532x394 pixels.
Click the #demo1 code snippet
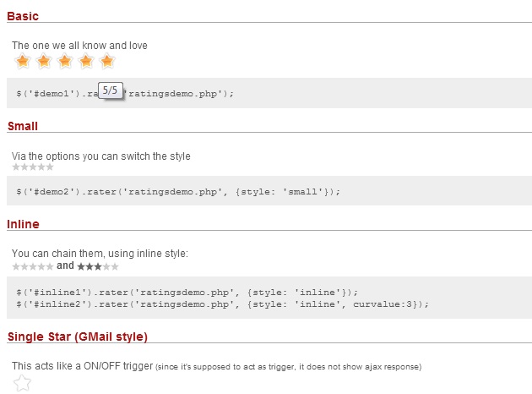tap(270, 93)
